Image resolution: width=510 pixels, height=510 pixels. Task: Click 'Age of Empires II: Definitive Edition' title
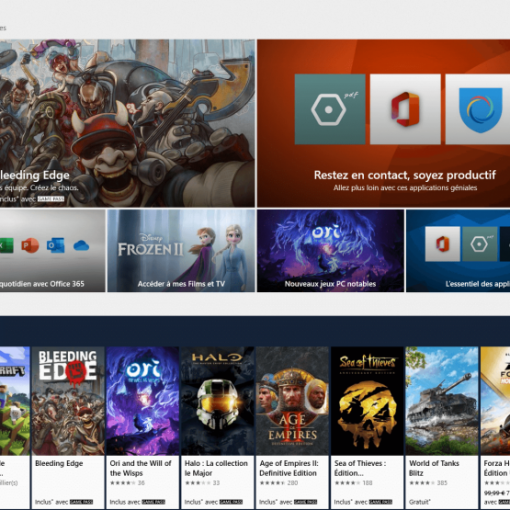(x=289, y=468)
